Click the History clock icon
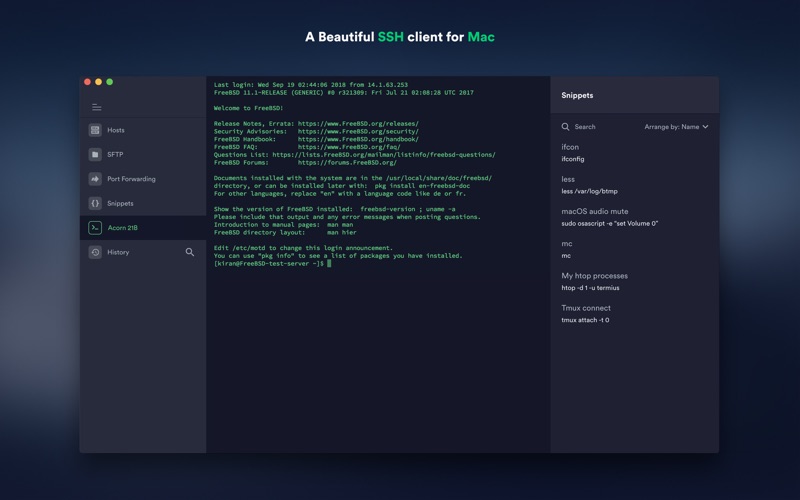The image size is (800, 500). (x=95, y=252)
